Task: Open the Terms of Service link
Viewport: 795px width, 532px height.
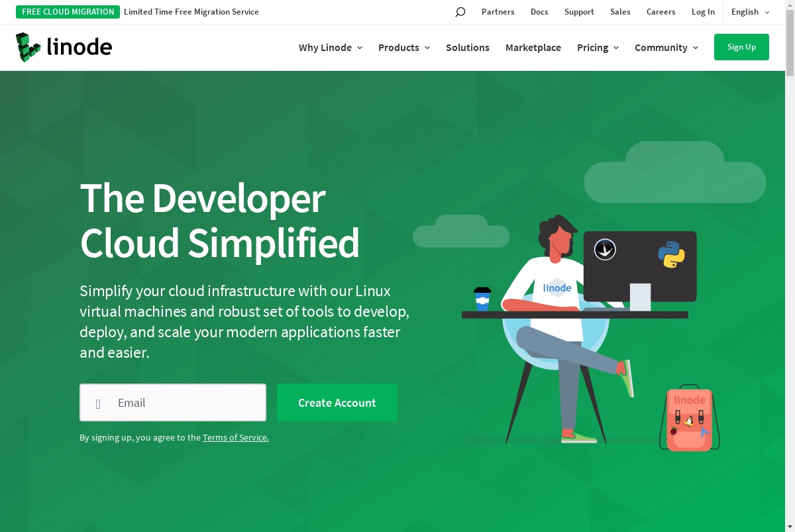Action: 236,437
